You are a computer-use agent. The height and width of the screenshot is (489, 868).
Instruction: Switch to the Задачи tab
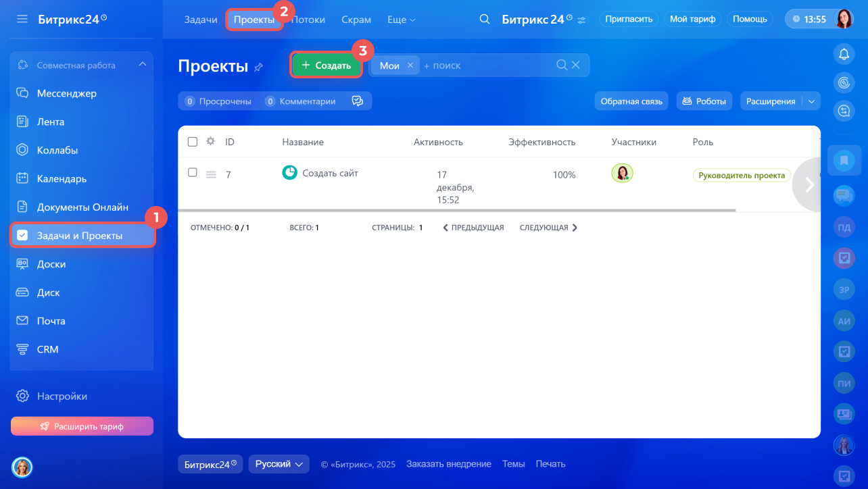[201, 20]
